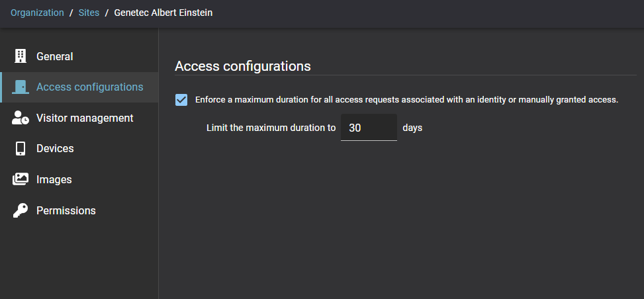The height and width of the screenshot is (299, 644).
Task: Click the Devices phone icon
Action: pos(21,149)
